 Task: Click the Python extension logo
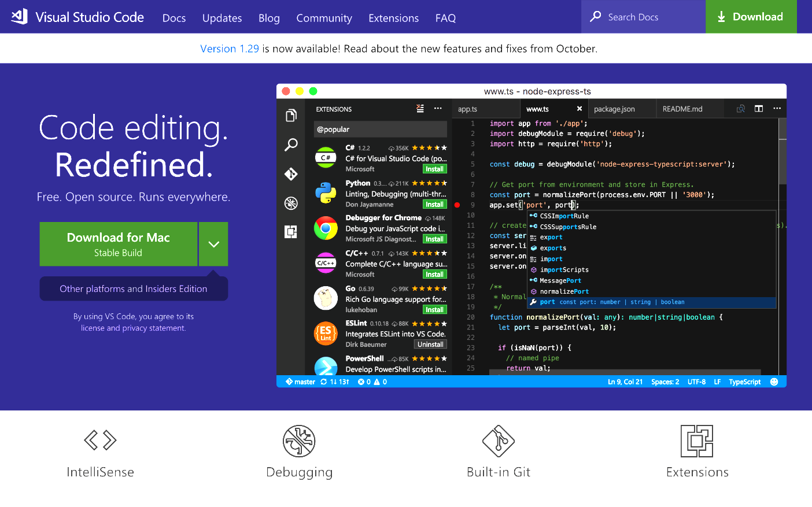click(326, 193)
